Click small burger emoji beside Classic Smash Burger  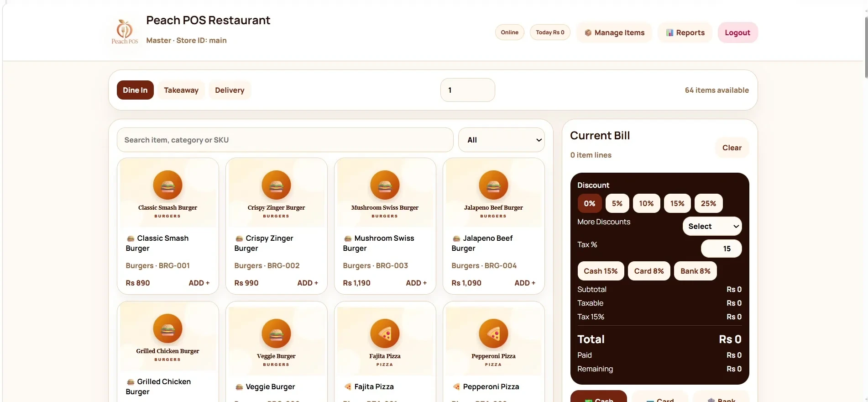pos(131,238)
